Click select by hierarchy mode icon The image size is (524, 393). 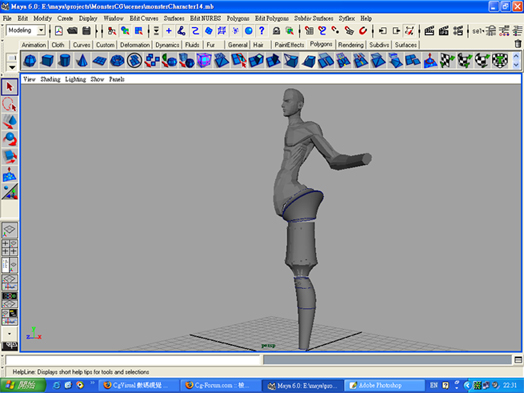[112, 31]
